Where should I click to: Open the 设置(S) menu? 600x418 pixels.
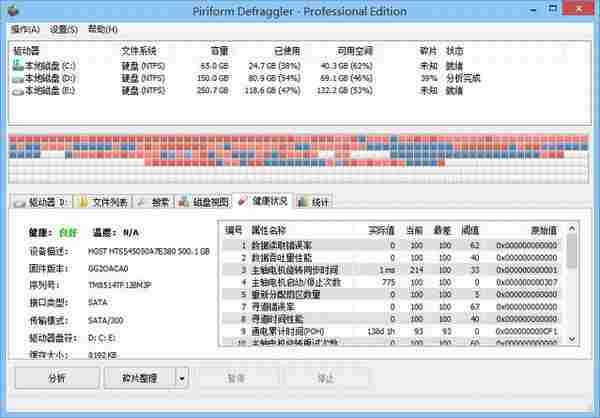point(64,29)
